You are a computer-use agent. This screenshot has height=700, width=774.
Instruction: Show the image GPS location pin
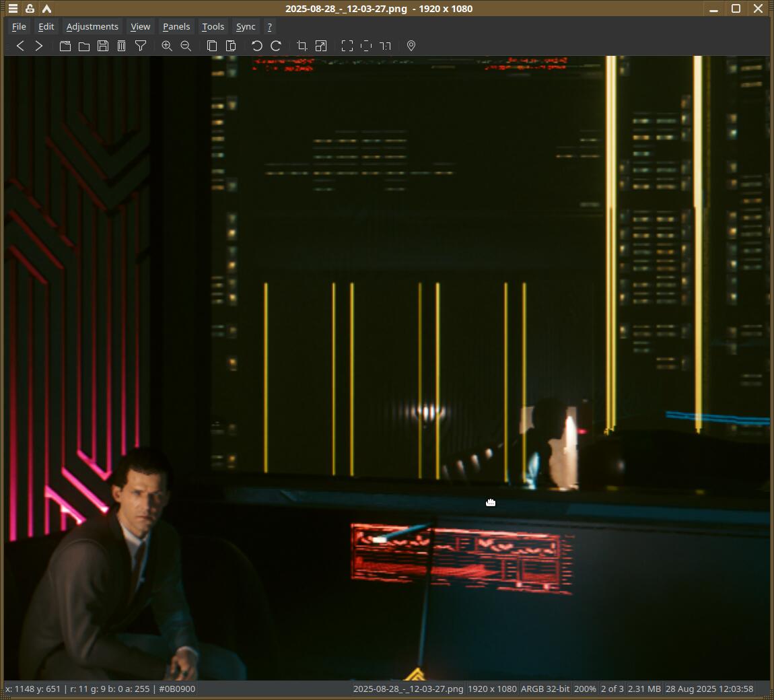click(411, 46)
